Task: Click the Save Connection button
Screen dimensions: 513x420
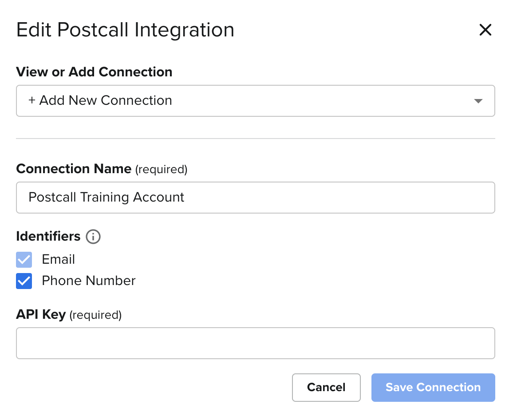Action: click(433, 388)
